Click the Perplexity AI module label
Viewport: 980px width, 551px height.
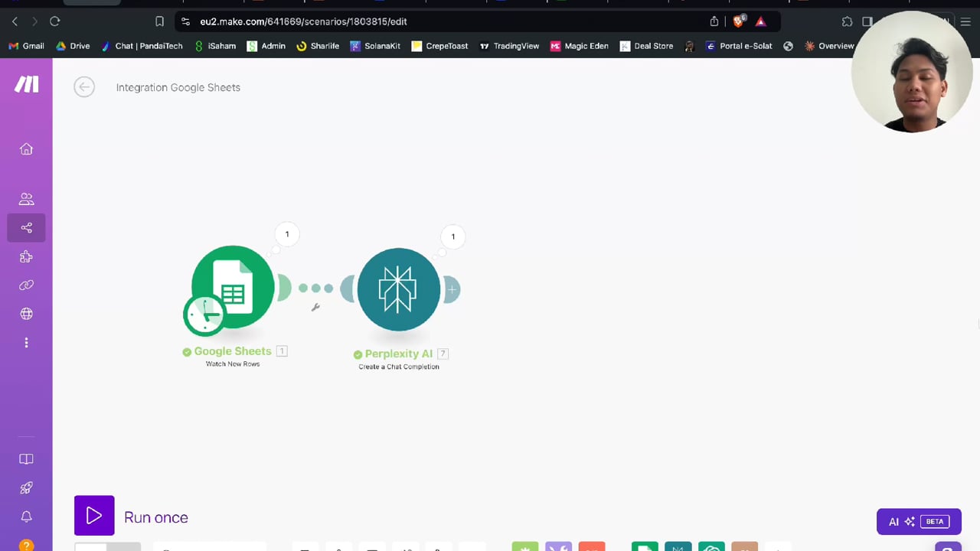tap(399, 354)
